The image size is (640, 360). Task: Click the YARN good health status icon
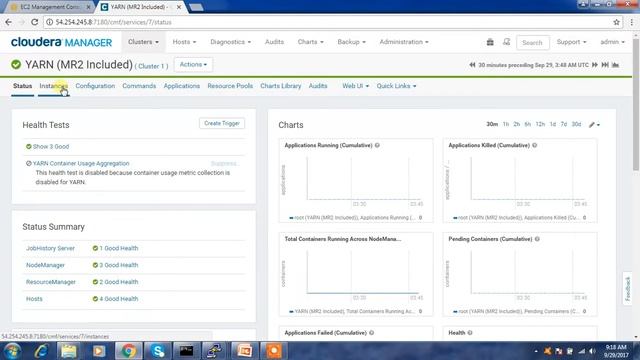coord(16,64)
